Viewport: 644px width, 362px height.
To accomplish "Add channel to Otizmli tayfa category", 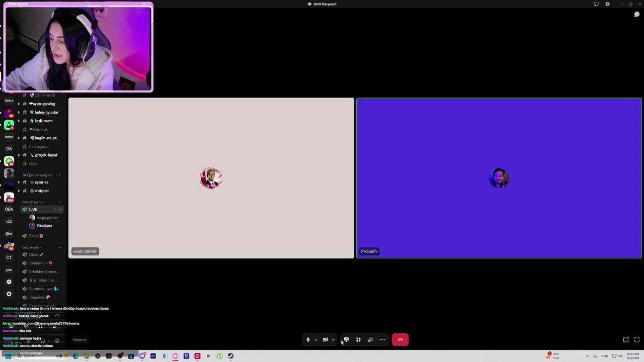I will pyautogui.click(x=60, y=202).
